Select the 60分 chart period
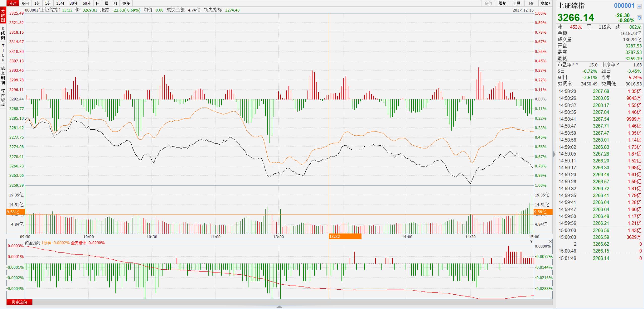The image size is (644, 309). click(86, 3)
